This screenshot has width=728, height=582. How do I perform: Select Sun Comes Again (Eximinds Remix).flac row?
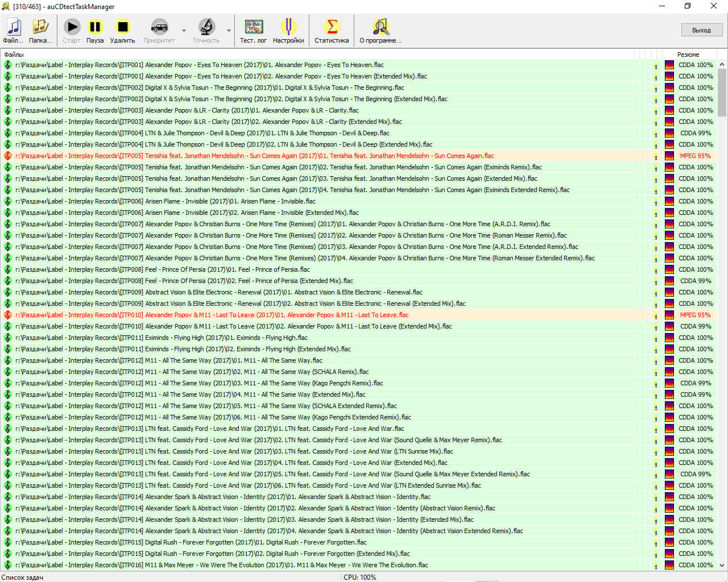click(x=359, y=167)
